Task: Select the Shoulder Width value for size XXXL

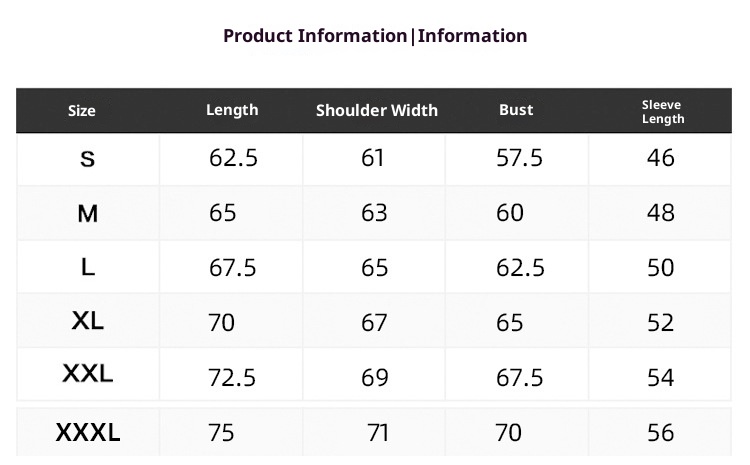Action: tap(378, 433)
